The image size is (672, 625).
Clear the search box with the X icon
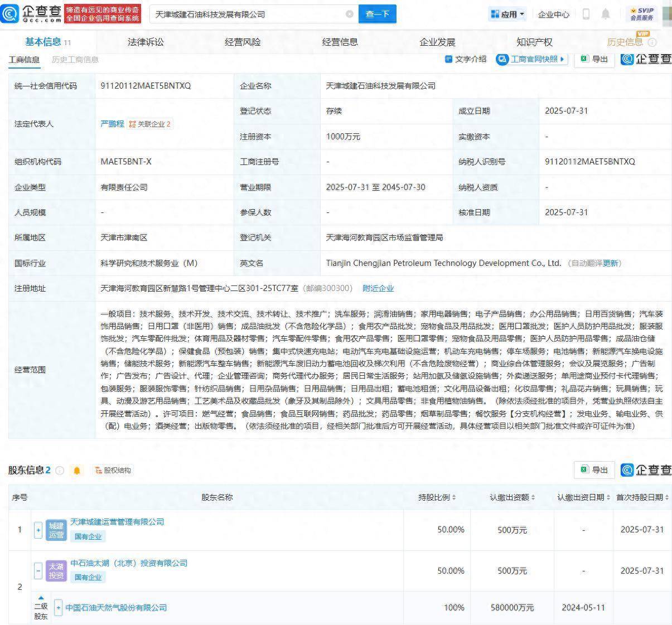(x=350, y=14)
